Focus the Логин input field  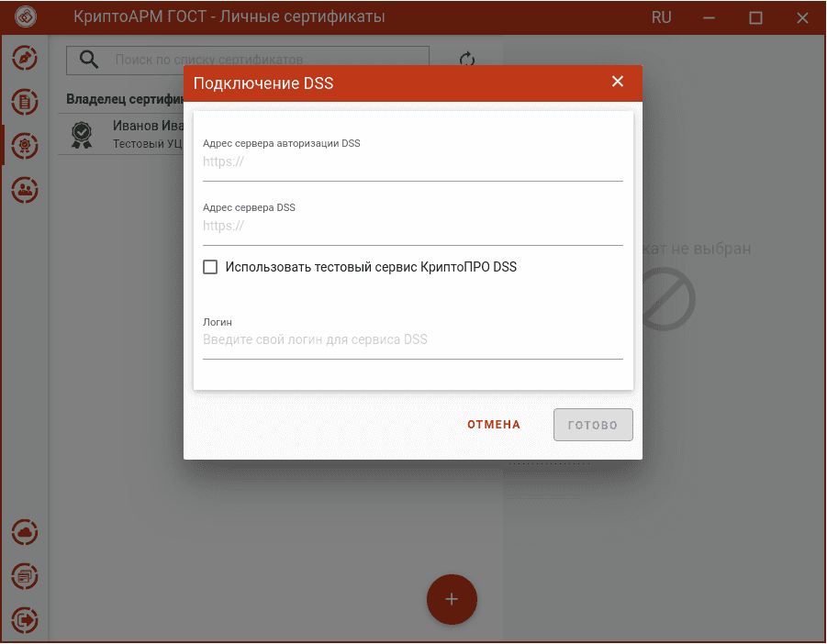[x=412, y=340]
